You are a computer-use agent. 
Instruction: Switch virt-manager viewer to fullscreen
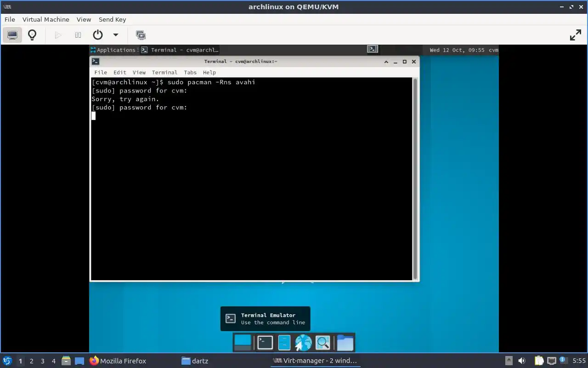point(576,35)
